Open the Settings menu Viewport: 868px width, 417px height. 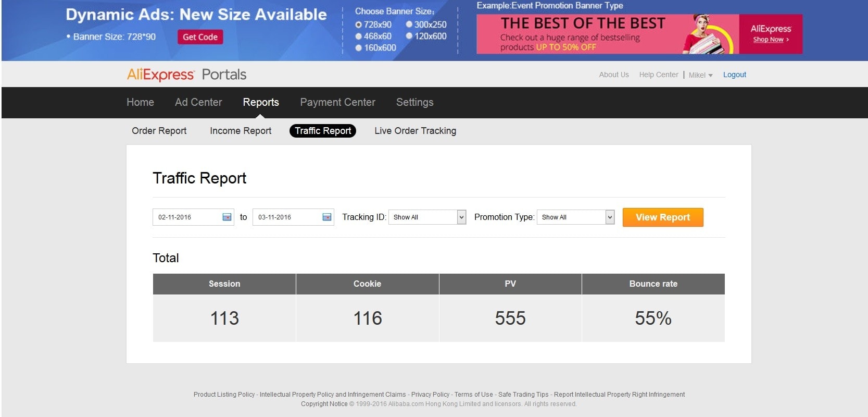pyautogui.click(x=414, y=102)
